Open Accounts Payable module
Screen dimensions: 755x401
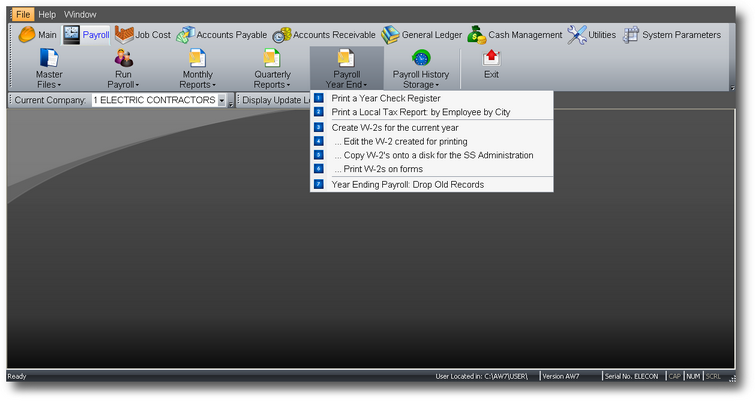221,35
